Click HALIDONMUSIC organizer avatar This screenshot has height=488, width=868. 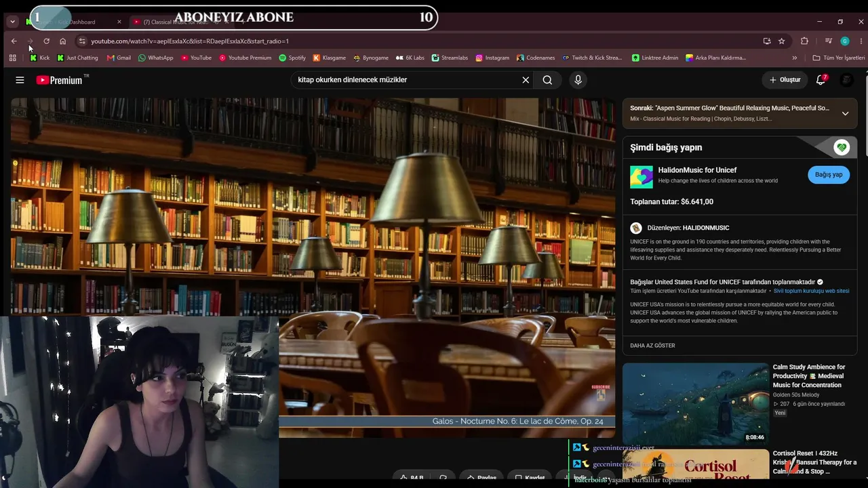pos(636,228)
